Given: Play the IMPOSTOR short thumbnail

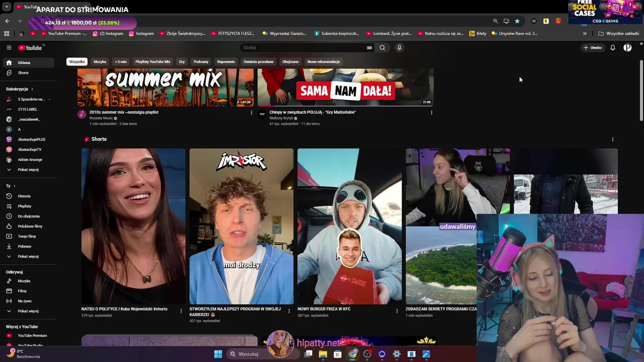Looking at the screenshot, I should click(242, 226).
